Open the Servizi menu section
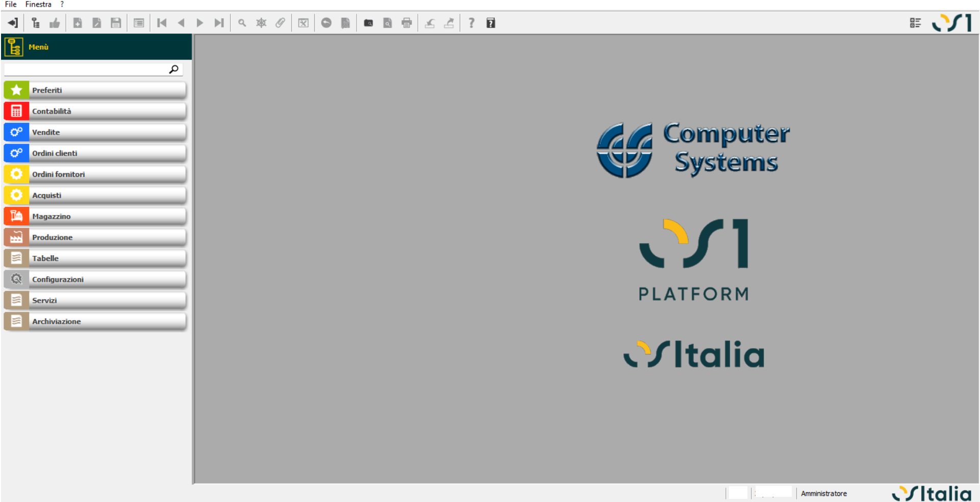The width and height of the screenshot is (980, 502). point(95,300)
